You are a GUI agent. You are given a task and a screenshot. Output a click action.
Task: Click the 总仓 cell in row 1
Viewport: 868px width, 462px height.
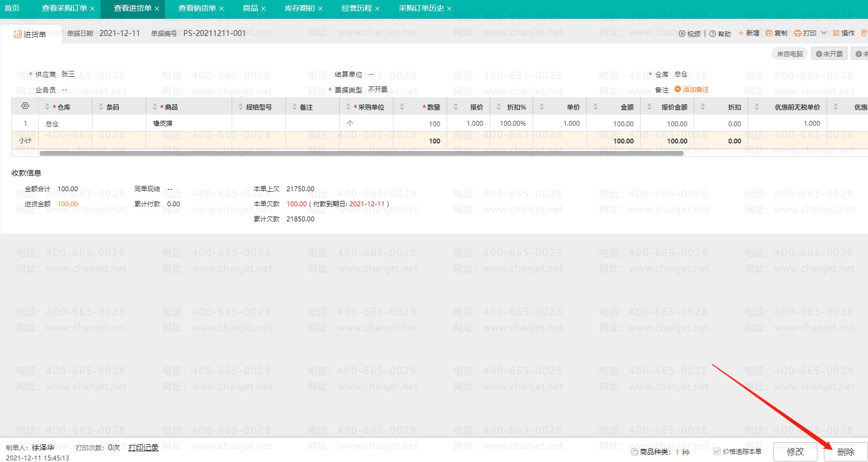(65, 124)
